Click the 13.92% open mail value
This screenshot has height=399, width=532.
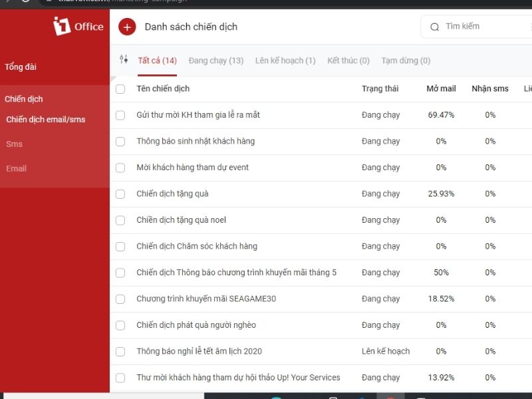pos(441,377)
